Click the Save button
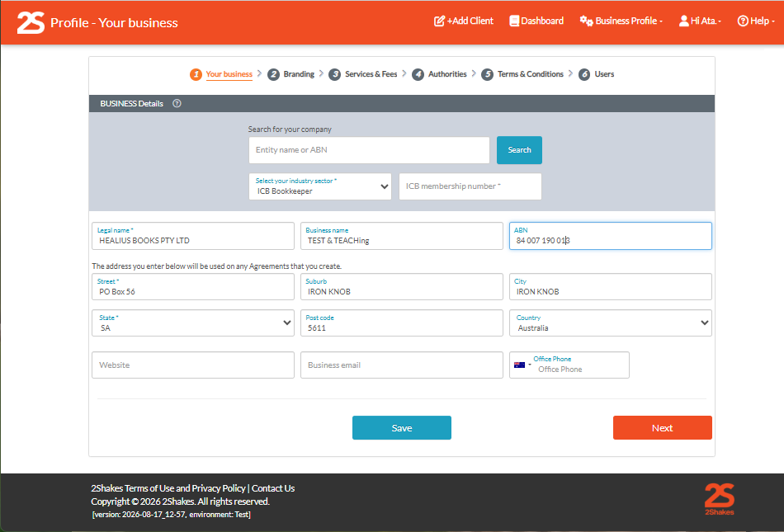The height and width of the screenshot is (532, 784). [402, 428]
